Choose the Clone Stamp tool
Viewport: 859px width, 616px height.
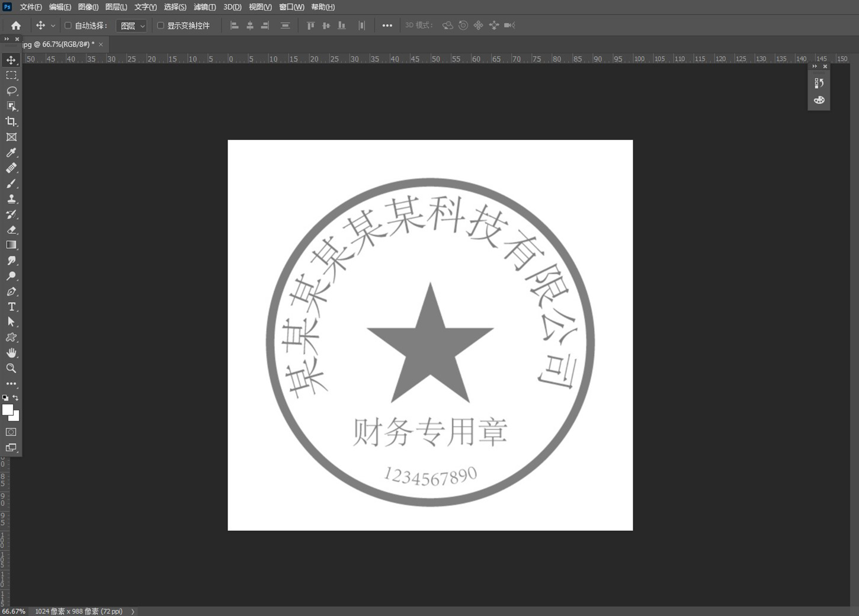pyautogui.click(x=11, y=199)
